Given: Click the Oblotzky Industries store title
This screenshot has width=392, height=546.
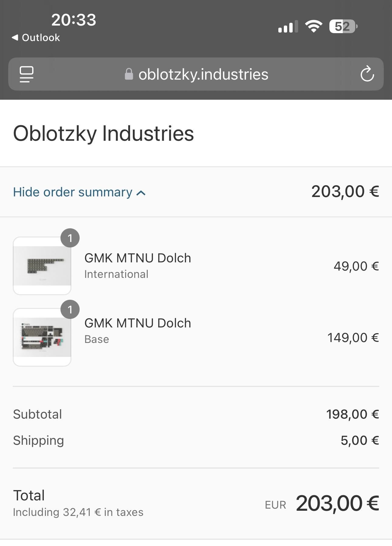Looking at the screenshot, I should point(103,133).
